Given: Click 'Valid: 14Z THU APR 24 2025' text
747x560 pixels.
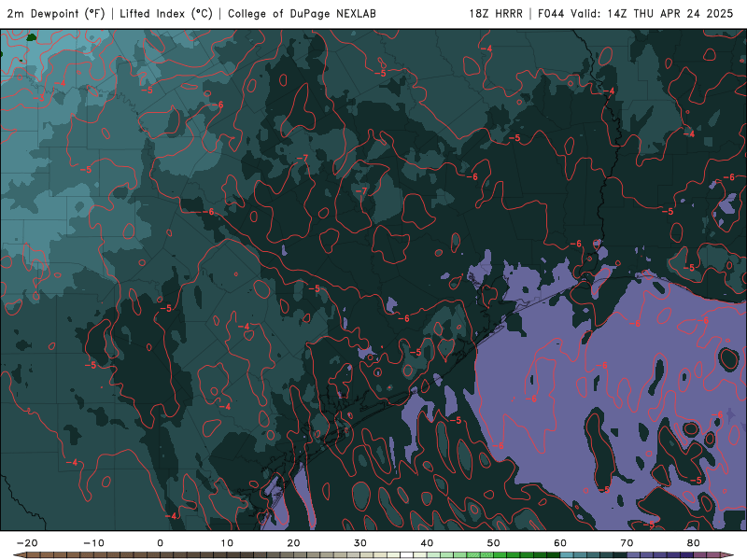Looking at the screenshot, I should pos(652,13).
